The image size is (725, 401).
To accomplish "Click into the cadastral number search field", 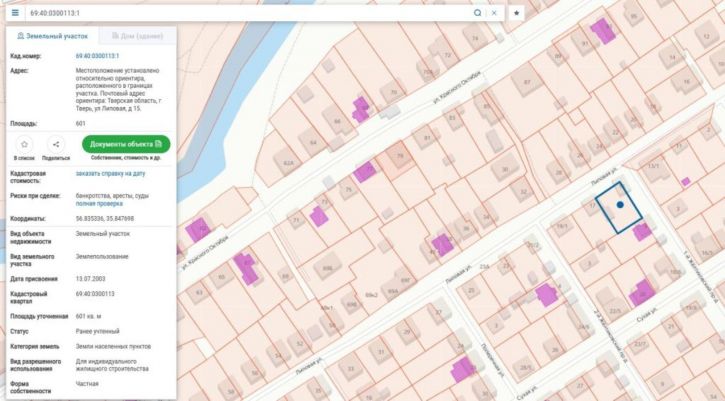I will pyautogui.click(x=250, y=13).
